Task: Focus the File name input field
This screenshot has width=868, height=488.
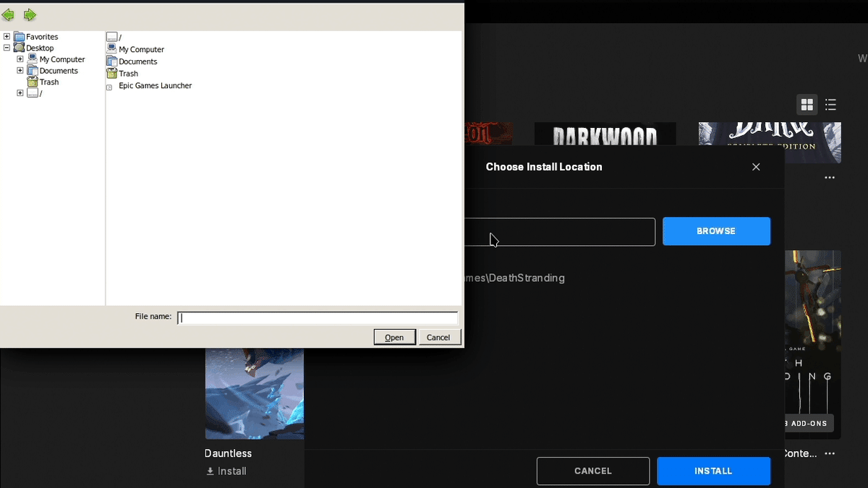Action: 318,317
